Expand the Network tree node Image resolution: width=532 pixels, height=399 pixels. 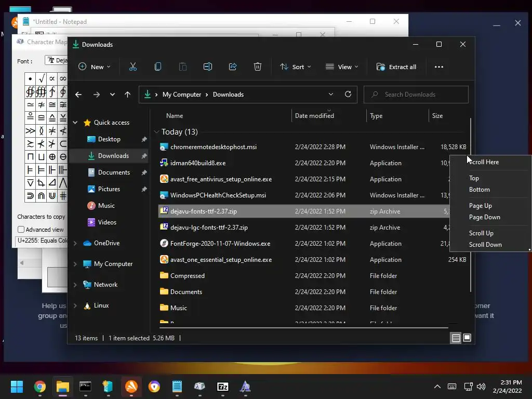tap(75, 285)
